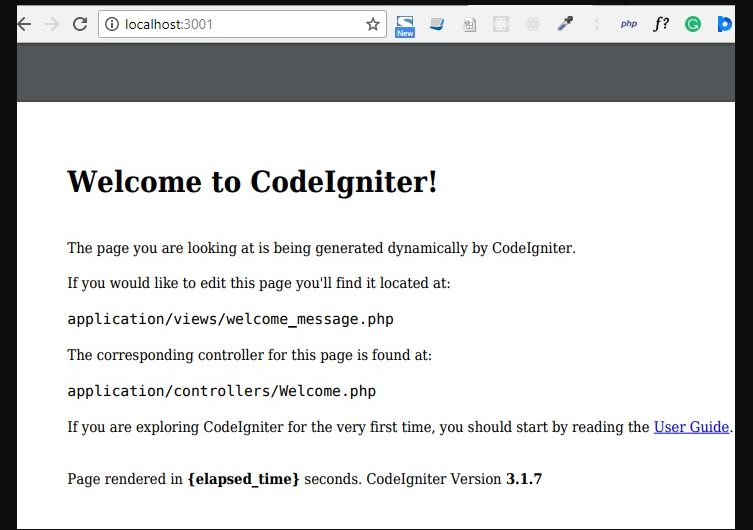The width and height of the screenshot is (753, 530).
Task: Click the site info icon in address bar
Action: click(111, 24)
